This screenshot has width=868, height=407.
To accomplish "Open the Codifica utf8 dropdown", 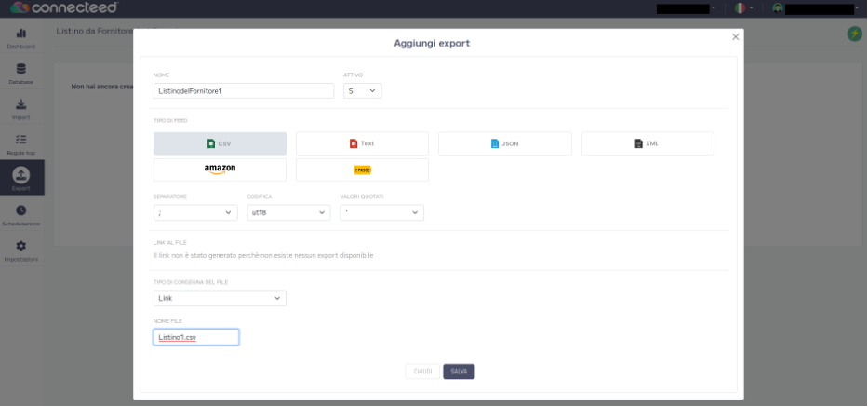I will 288,213.
